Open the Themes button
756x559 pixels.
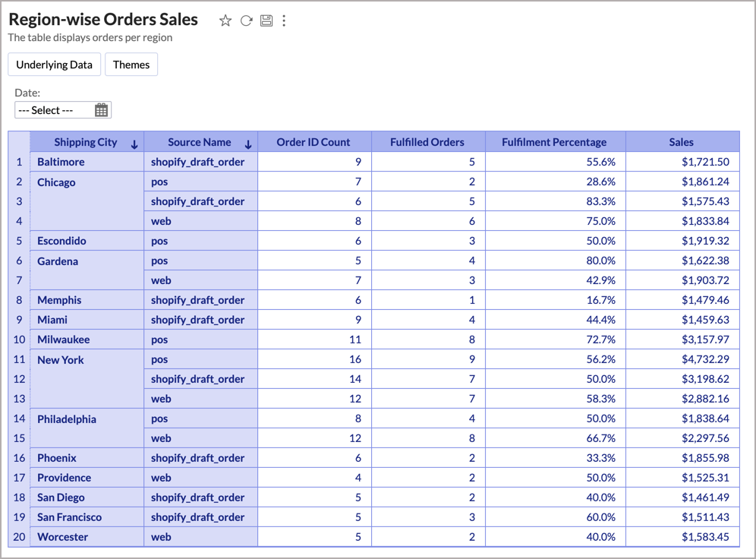(131, 65)
